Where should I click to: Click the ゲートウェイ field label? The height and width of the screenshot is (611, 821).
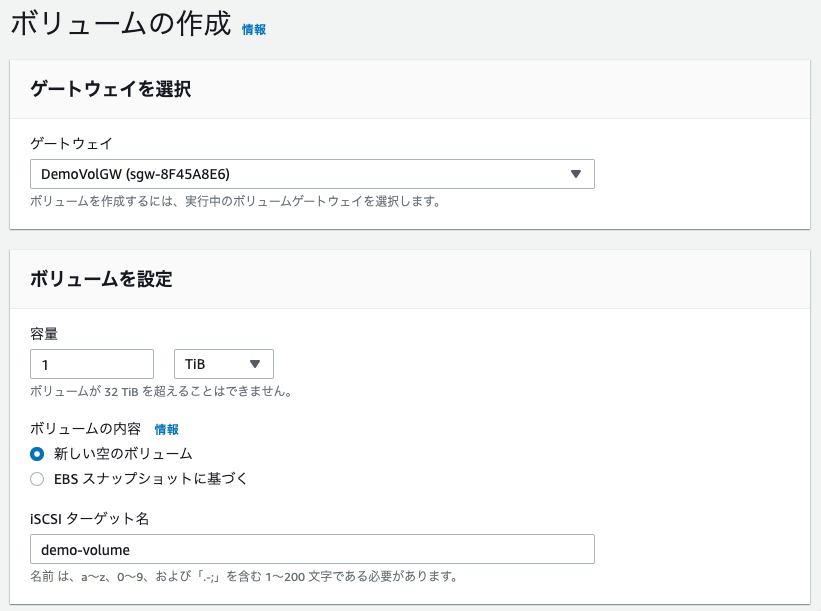(x=71, y=143)
